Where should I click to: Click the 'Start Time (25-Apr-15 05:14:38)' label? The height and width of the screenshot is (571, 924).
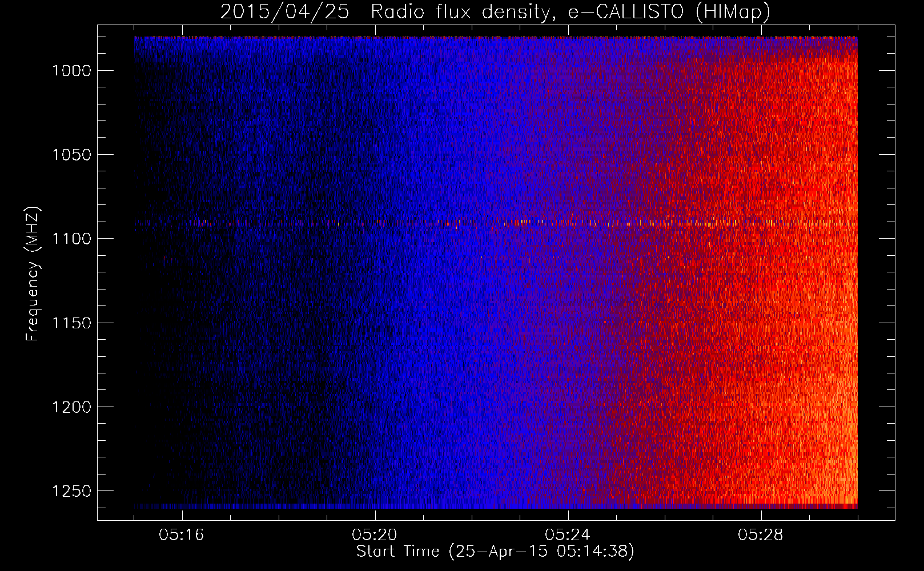click(x=495, y=552)
